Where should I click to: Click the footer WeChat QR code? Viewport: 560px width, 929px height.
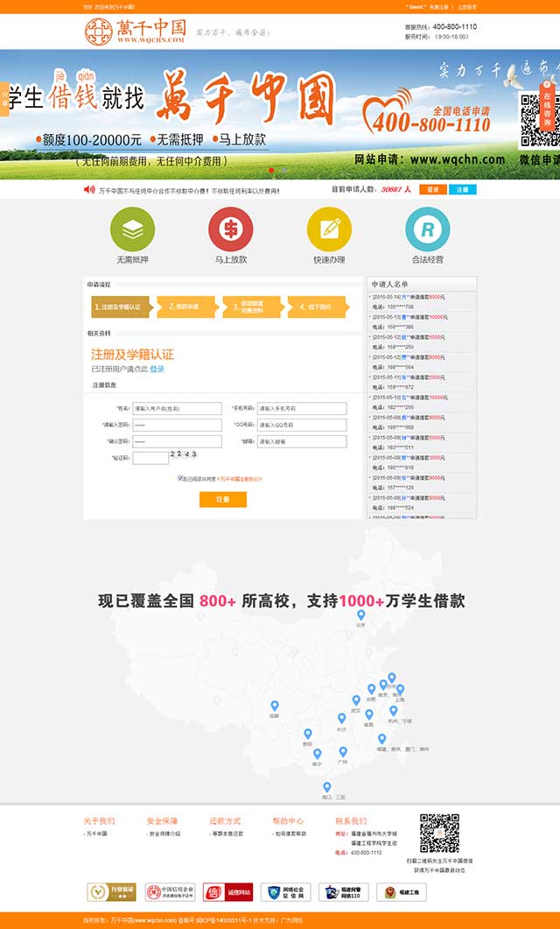point(439,834)
